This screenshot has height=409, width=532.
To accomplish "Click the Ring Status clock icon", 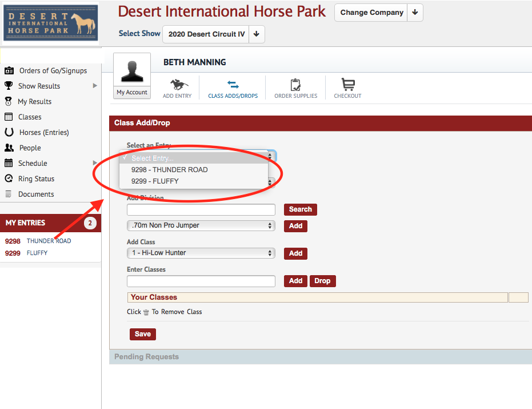I will [x=9, y=178].
